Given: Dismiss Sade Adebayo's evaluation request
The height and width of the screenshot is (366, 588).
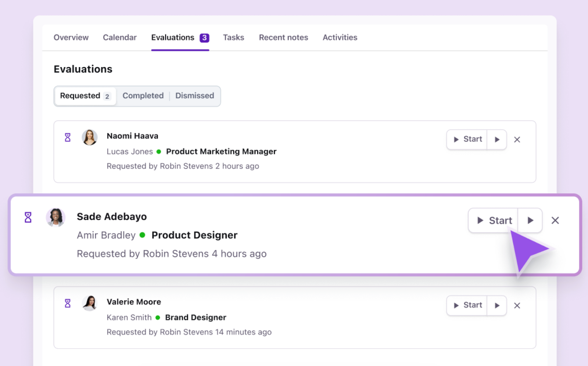Looking at the screenshot, I should coord(555,220).
